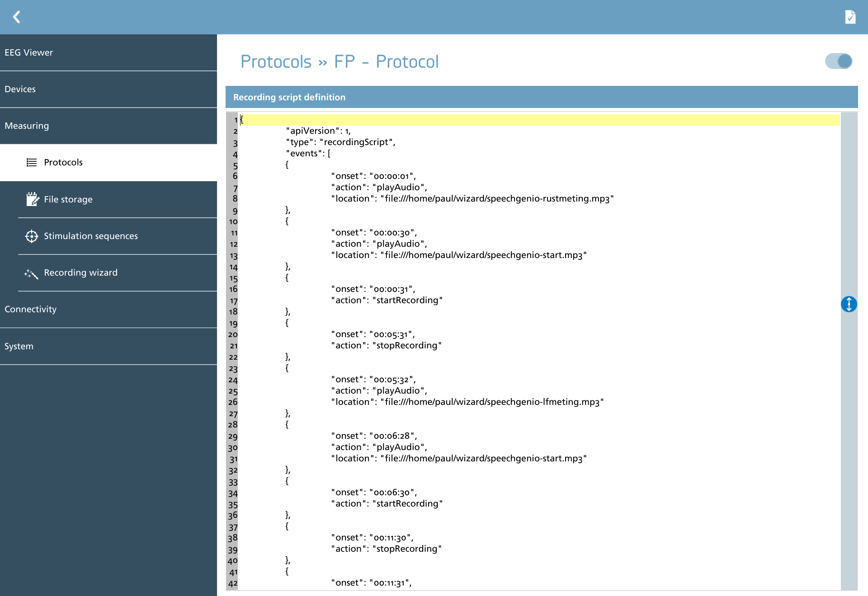Screen dimensions: 868x596
Task: Click the "onset": "00:00:30" line
Action: 374,232
